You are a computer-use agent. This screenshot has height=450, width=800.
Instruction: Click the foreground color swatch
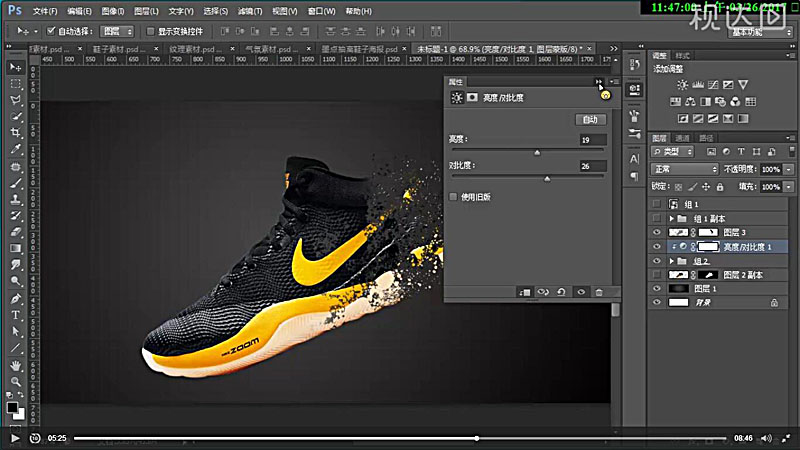[12, 407]
